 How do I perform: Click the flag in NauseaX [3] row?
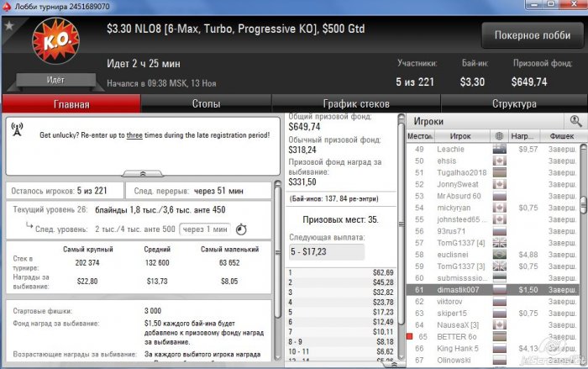[499, 324]
